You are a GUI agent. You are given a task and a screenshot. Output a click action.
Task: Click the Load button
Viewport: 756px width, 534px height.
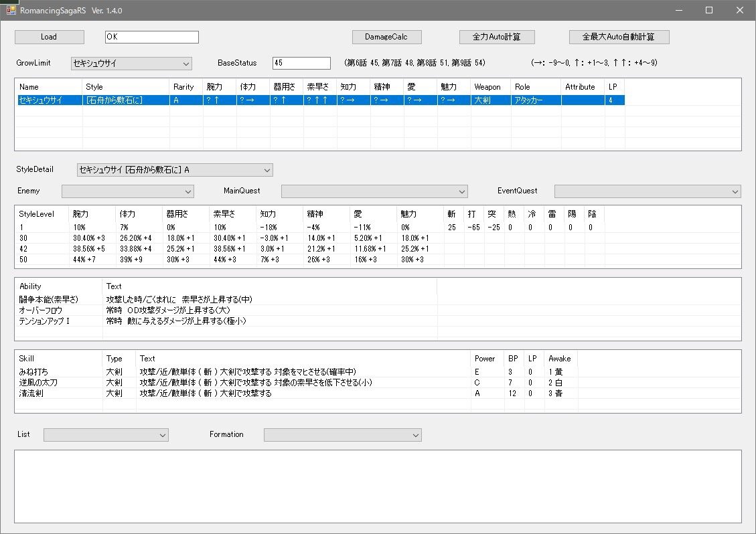coord(49,37)
